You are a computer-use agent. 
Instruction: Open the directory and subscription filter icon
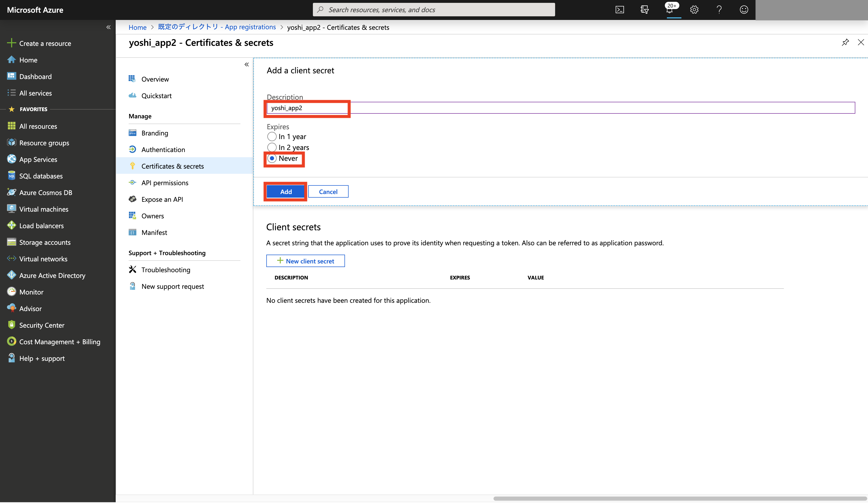click(x=644, y=10)
